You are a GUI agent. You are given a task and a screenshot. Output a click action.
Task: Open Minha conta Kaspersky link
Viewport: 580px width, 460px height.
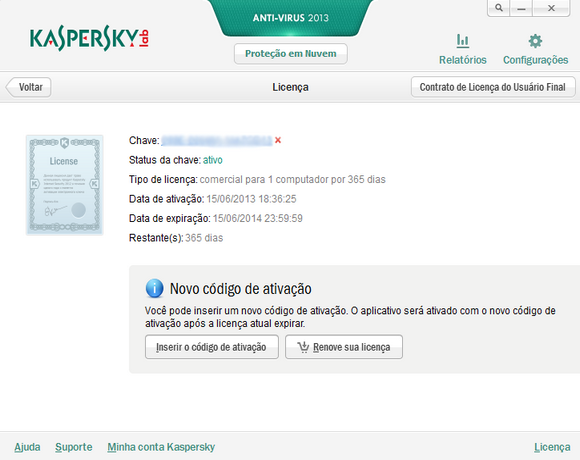(161, 447)
